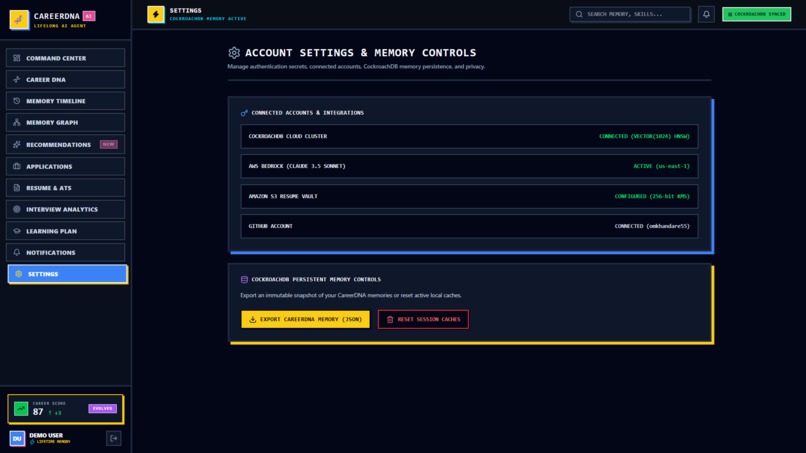The image size is (806, 453).
Task: Click the Interview Analytics chart icon
Action: pyautogui.click(x=17, y=209)
